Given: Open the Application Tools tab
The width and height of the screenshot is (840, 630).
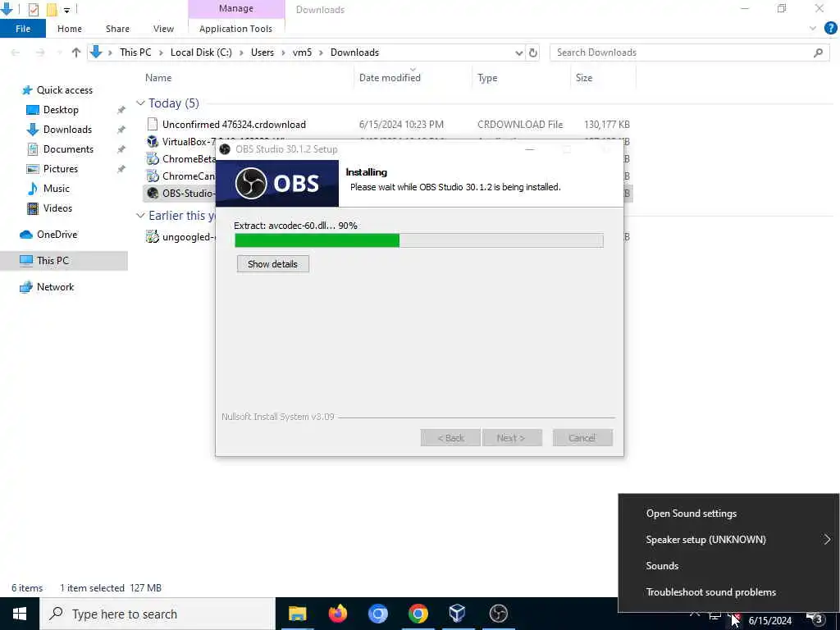Looking at the screenshot, I should pos(235,29).
